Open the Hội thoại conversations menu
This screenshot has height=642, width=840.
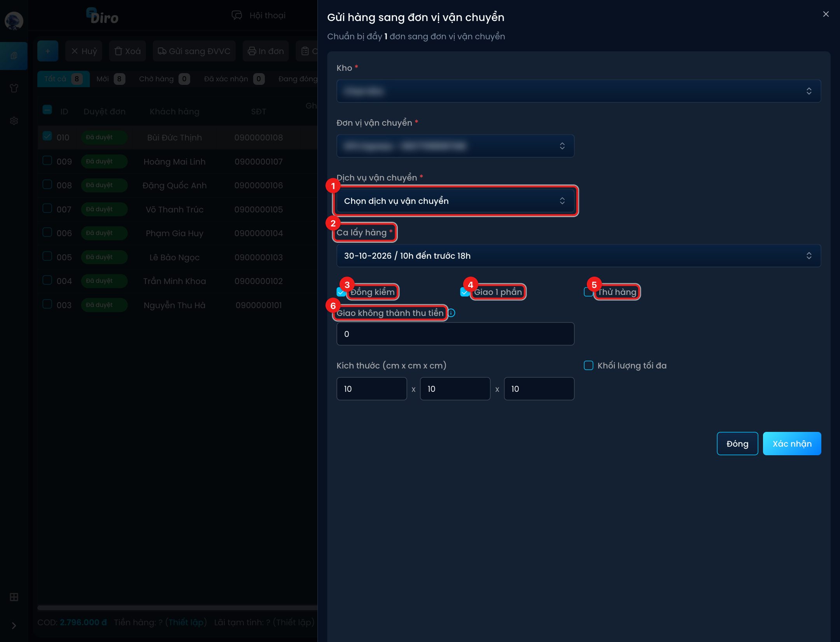click(x=259, y=15)
